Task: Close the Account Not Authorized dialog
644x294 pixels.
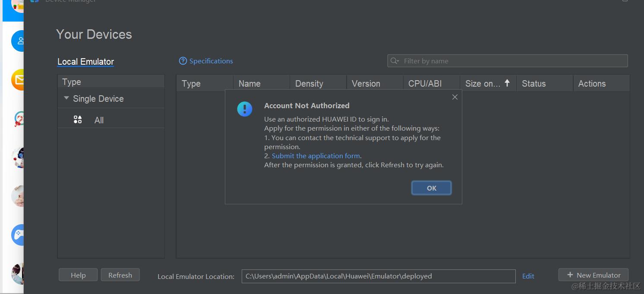Action: [455, 97]
